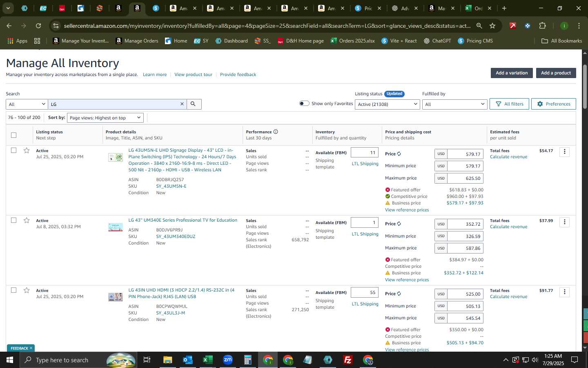Image resolution: width=588 pixels, height=368 pixels.
Task: Open the Calculator from the taskbar
Action: pyautogui.click(x=247, y=360)
